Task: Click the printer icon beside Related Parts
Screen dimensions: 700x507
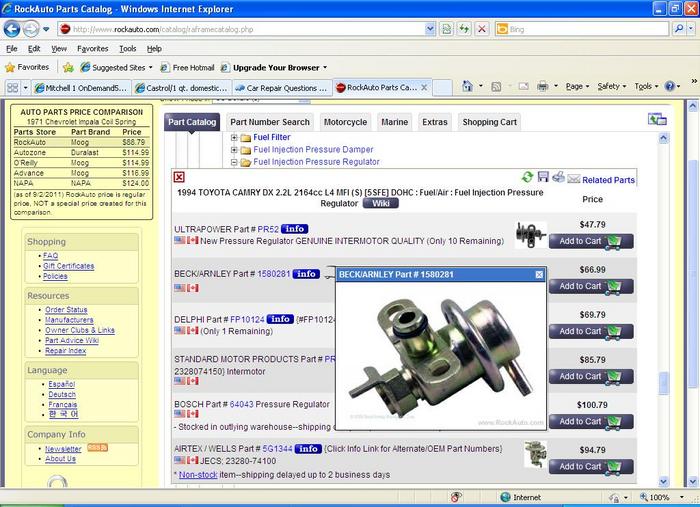Action: 558,178
